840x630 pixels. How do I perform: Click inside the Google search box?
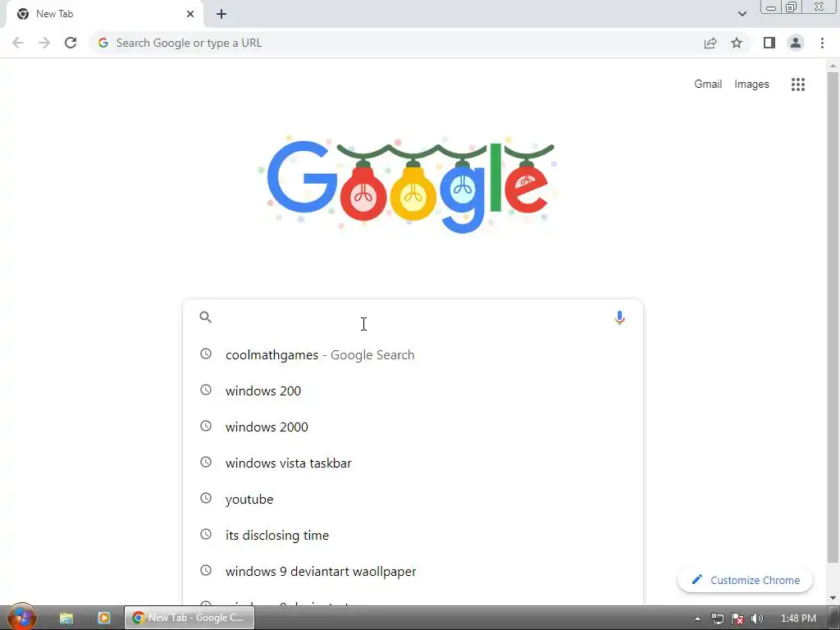413,317
